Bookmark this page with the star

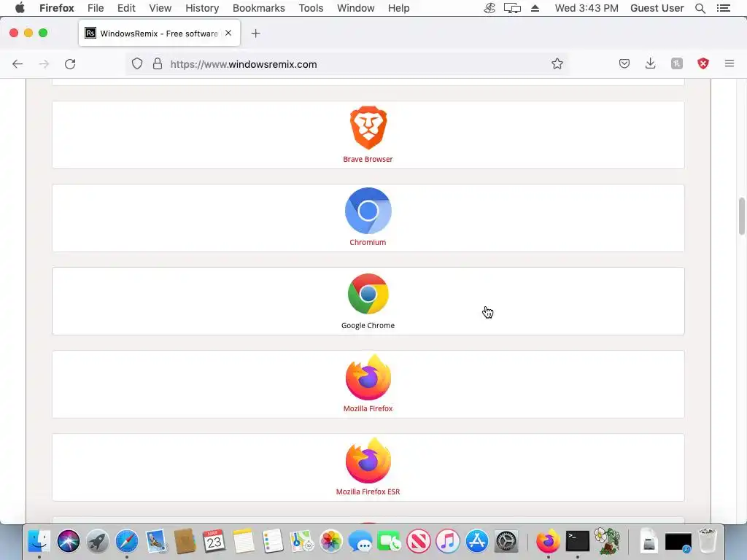click(557, 64)
